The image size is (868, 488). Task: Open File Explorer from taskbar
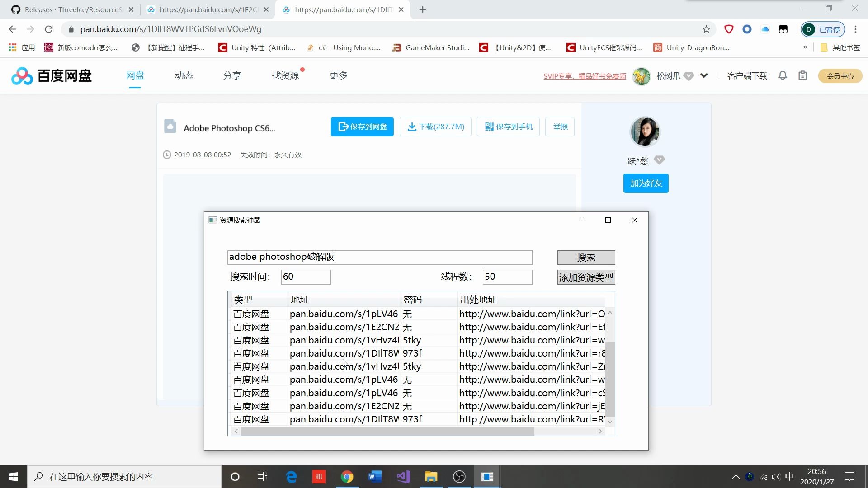[431, 477]
